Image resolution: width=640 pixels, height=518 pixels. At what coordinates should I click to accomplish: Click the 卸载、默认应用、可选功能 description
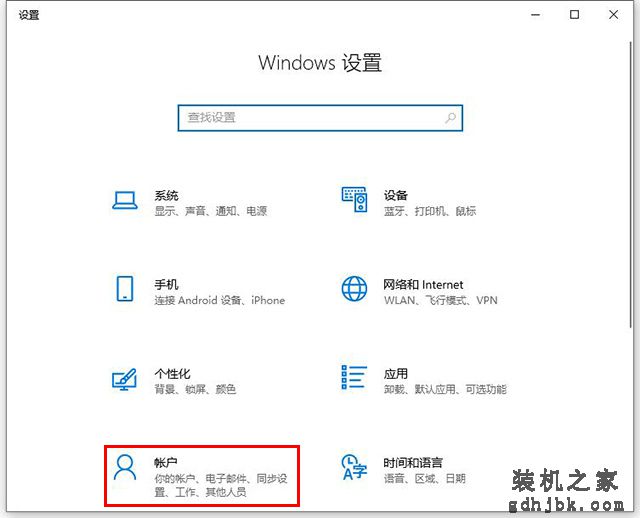point(445,389)
